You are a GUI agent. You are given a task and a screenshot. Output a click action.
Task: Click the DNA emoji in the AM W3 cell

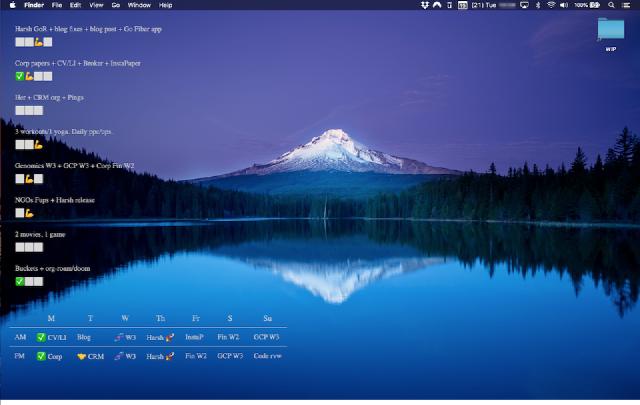pyautogui.click(x=118, y=337)
